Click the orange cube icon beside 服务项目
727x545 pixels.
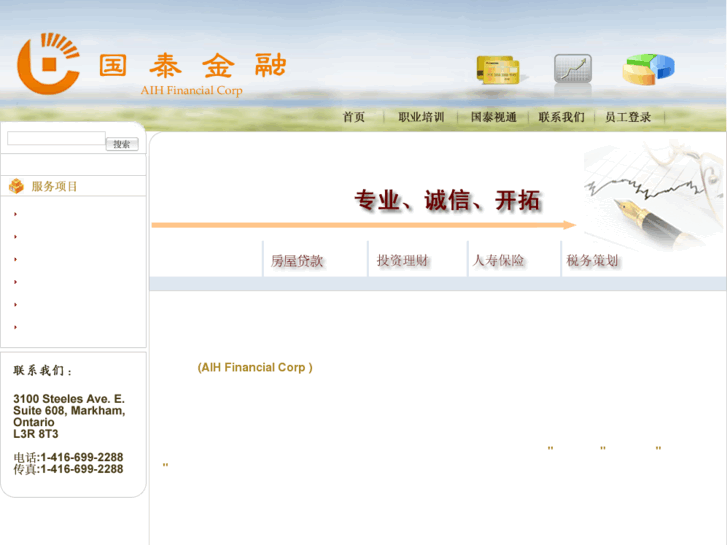16,186
